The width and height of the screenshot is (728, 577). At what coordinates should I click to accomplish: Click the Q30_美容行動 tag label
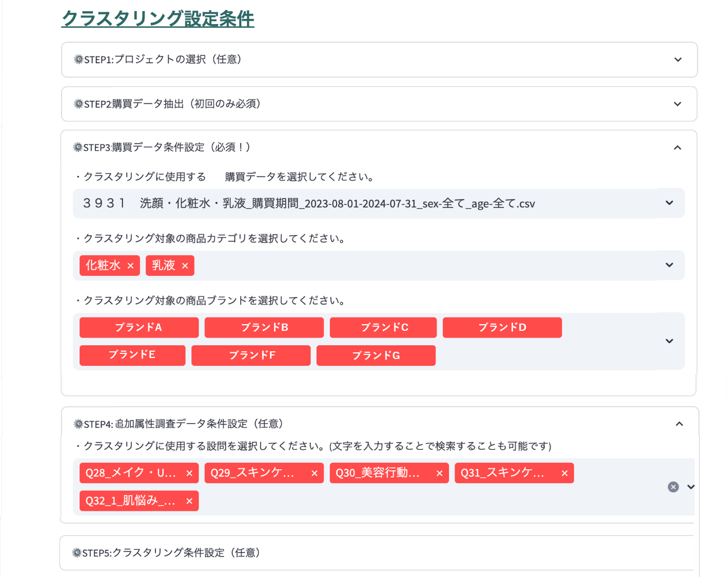coord(378,473)
